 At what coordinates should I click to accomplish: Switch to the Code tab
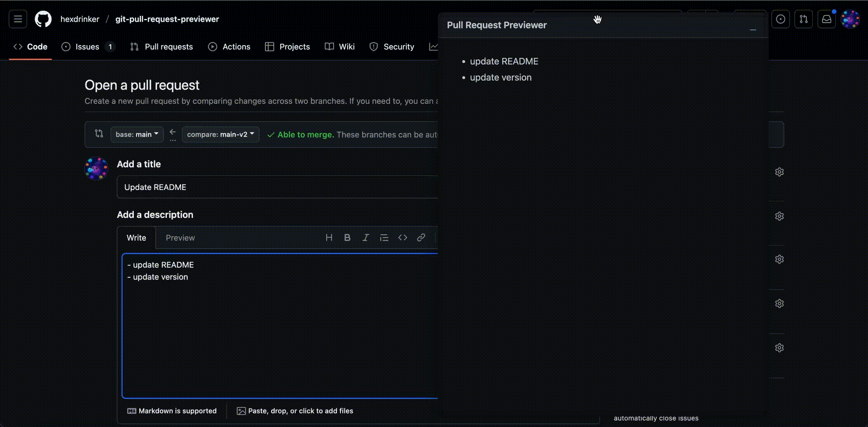point(30,47)
